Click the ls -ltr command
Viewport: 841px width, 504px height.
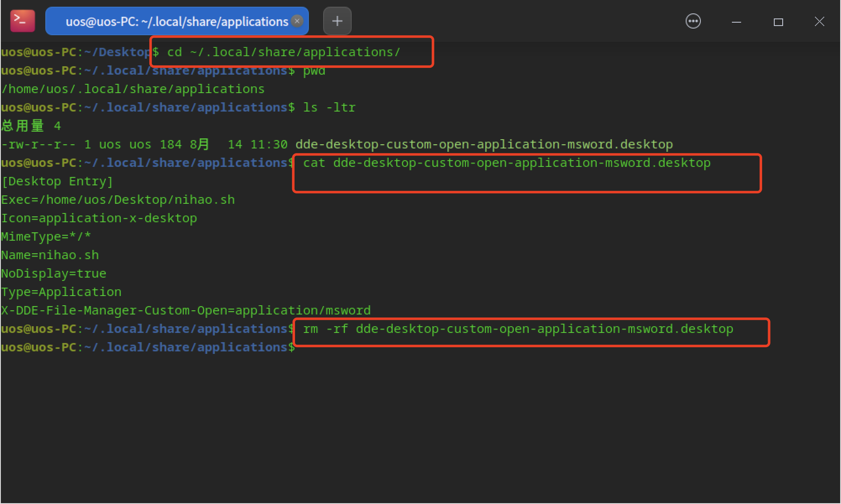click(x=329, y=107)
